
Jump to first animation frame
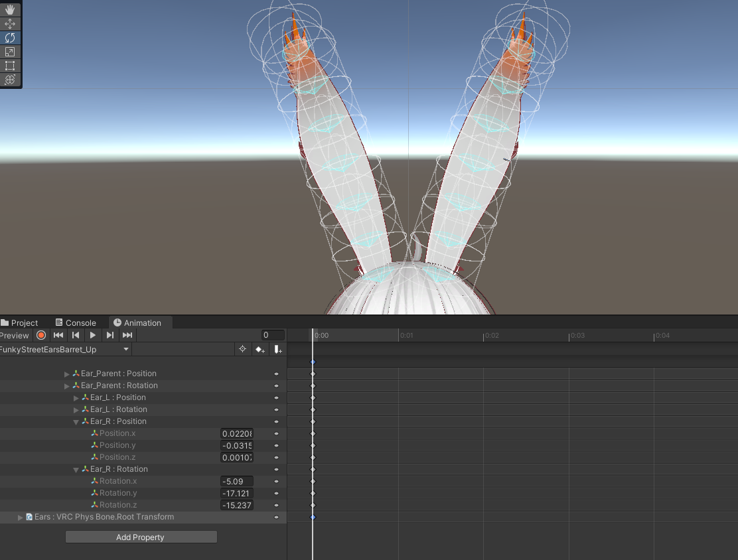58,335
